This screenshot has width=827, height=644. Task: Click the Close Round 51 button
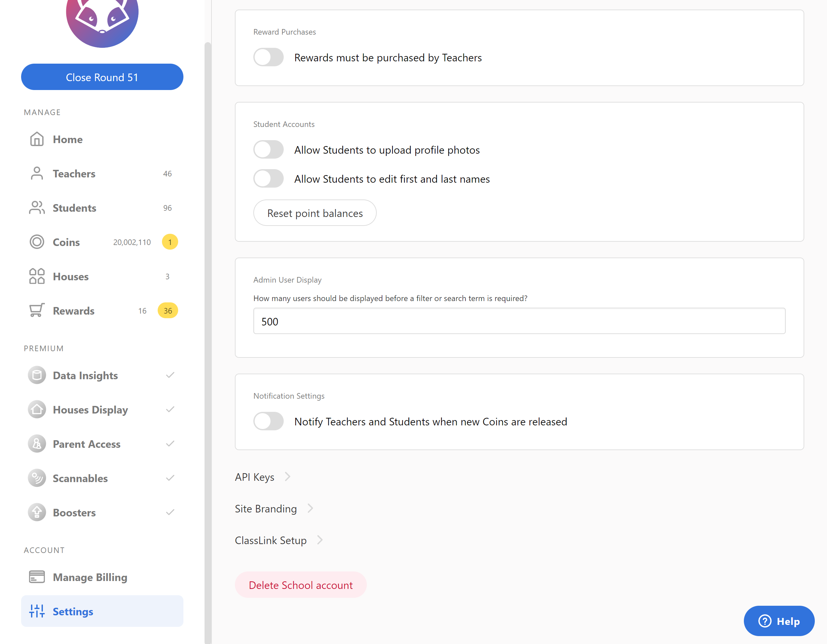coord(102,77)
